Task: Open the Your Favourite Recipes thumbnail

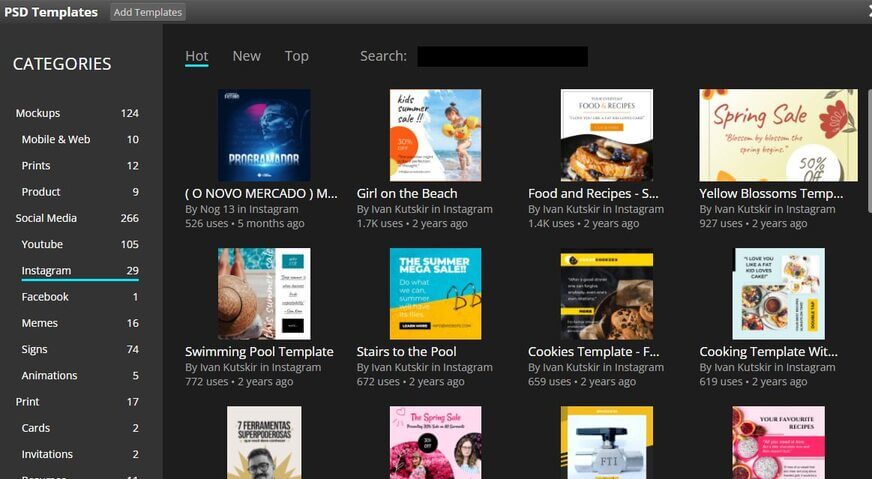Action: [779, 442]
